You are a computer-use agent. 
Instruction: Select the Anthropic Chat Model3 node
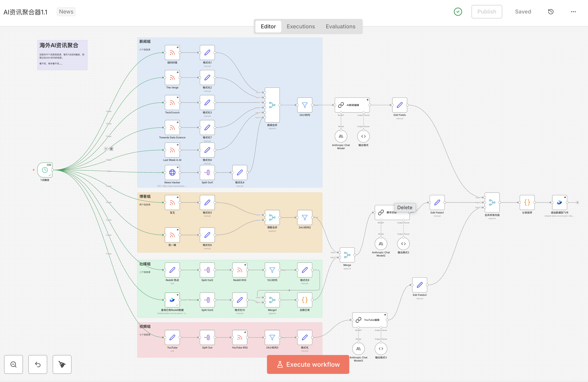pos(358,349)
